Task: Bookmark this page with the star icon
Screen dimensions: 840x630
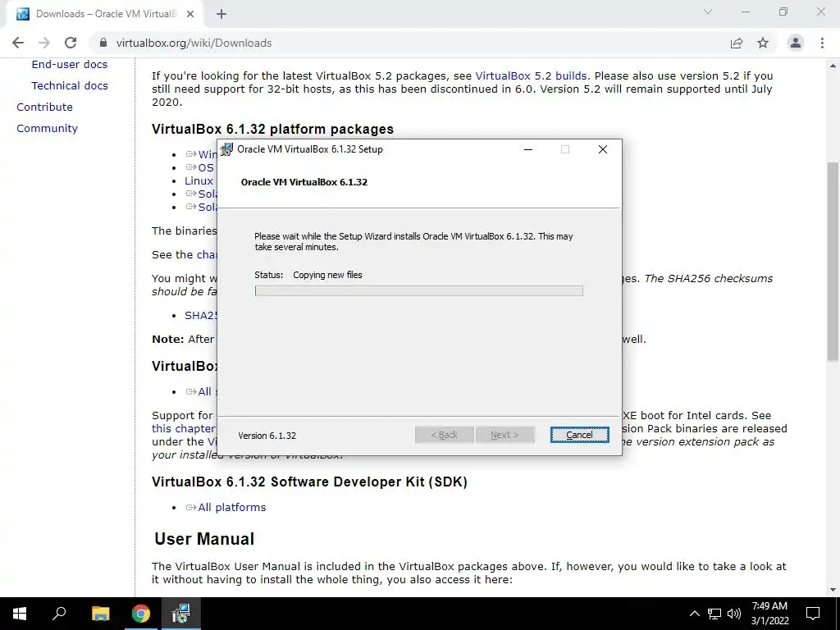Action: point(763,43)
